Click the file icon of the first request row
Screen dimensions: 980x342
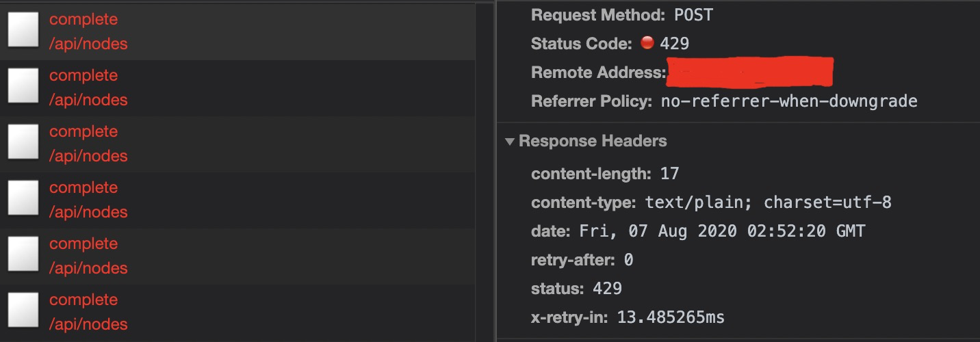[x=23, y=31]
